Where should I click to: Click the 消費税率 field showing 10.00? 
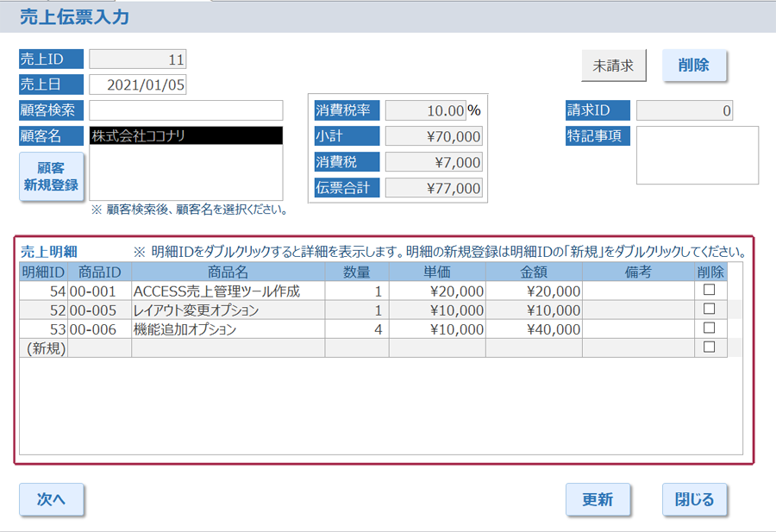click(425, 110)
